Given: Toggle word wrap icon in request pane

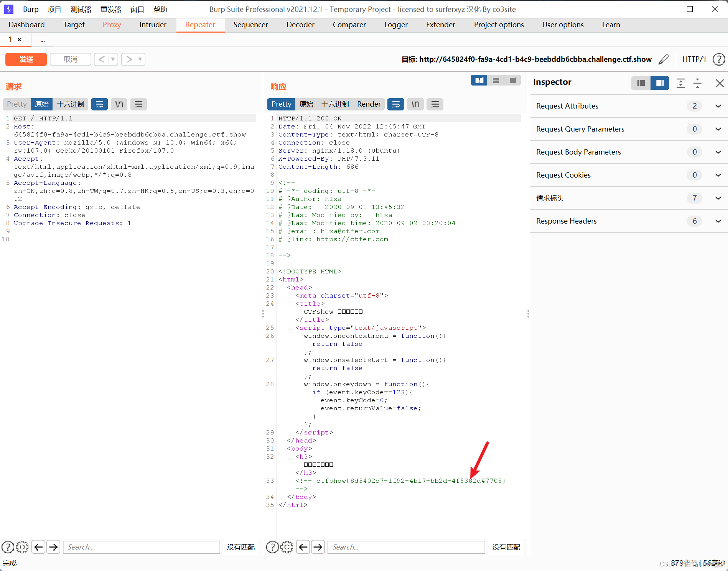Looking at the screenshot, I should [x=99, y=104].
